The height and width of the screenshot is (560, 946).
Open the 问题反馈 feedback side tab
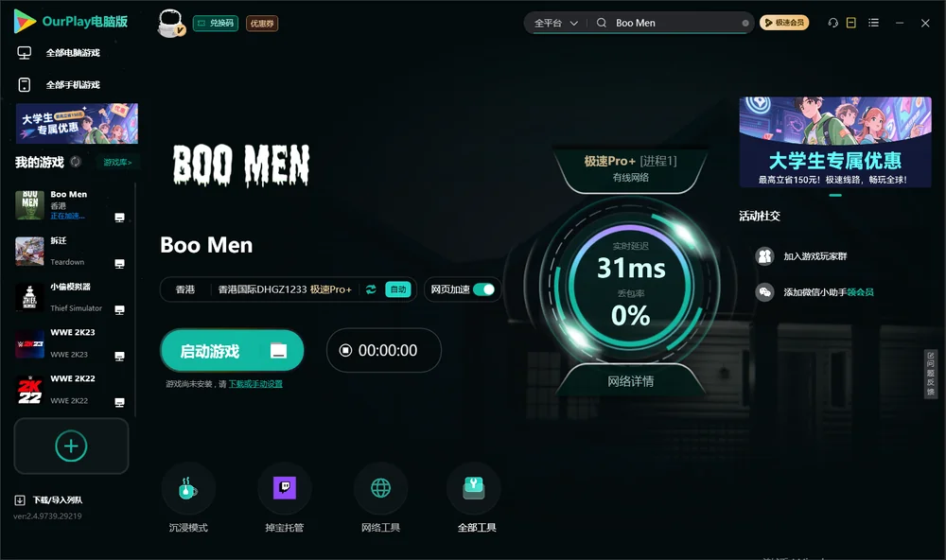click(x=930, y=375)
